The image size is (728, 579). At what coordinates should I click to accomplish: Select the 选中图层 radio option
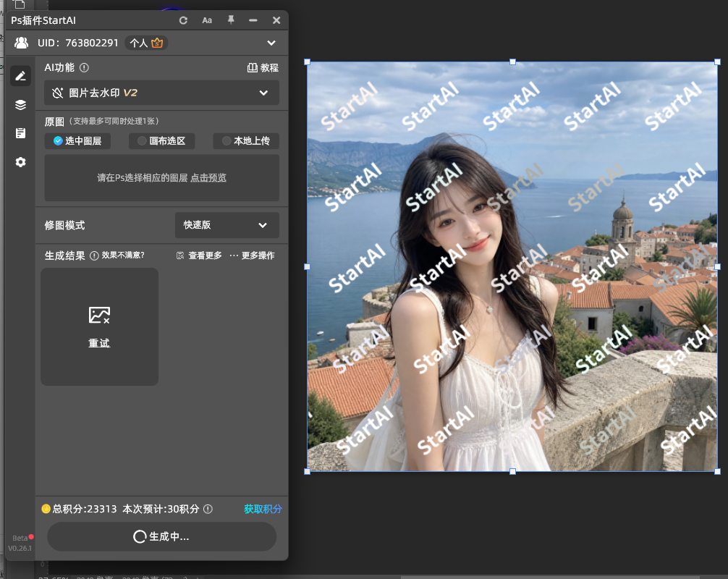pyautogui.click(x=77, y=140)
